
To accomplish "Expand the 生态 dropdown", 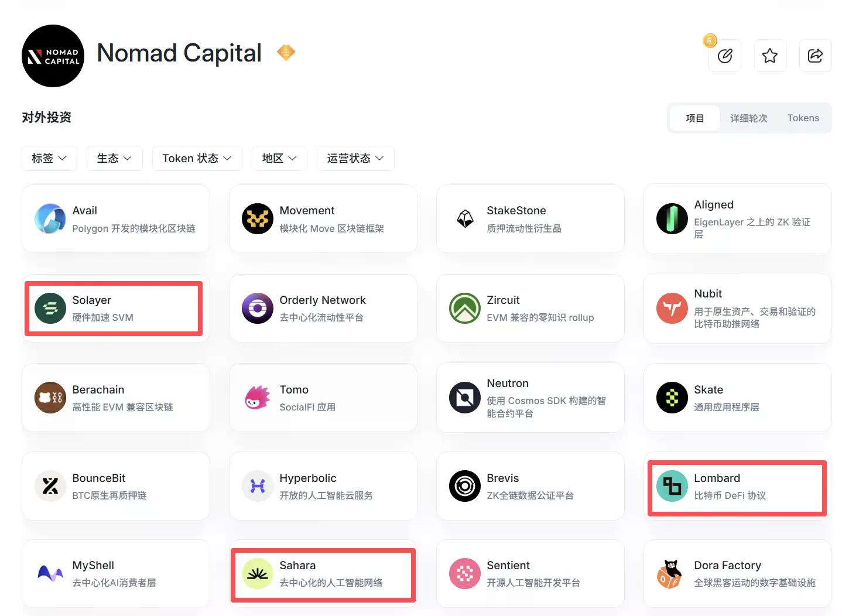I will tap(114, 158).
